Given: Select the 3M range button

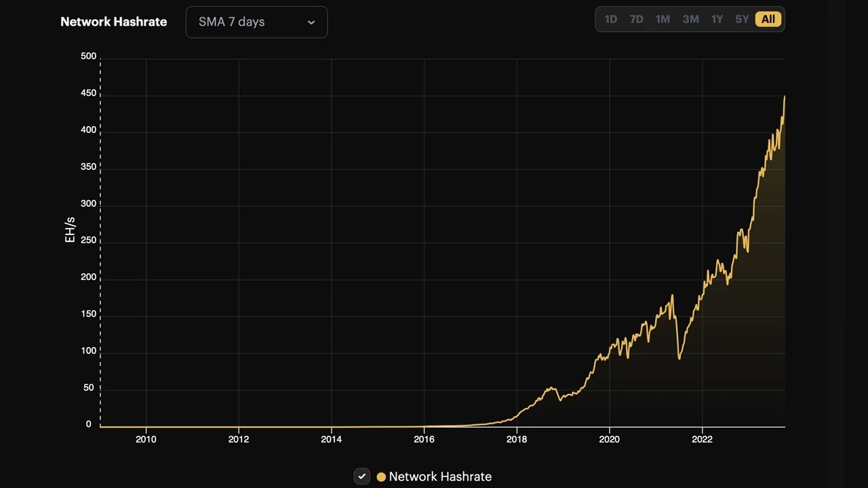Looking at the screenshot, I should coord(690,20).
